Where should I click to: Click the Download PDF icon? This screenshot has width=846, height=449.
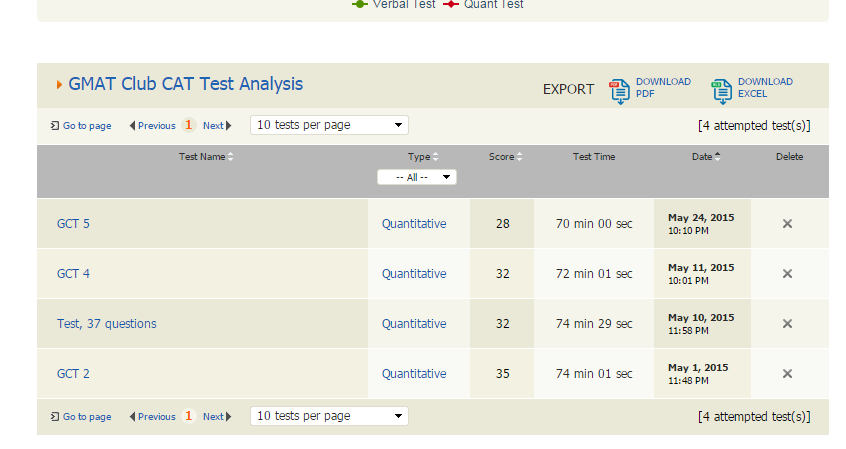tap(619, 91)
